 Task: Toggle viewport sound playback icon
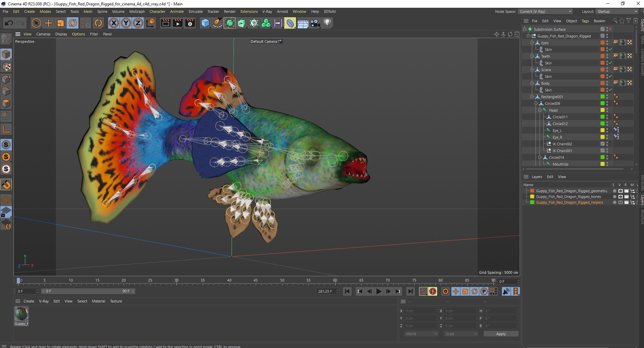coord(506,291)
